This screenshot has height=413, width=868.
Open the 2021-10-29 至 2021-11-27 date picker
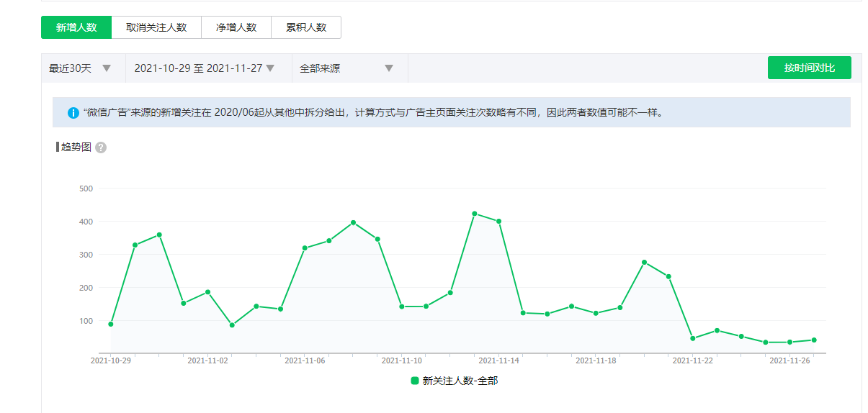pos(205,68)
